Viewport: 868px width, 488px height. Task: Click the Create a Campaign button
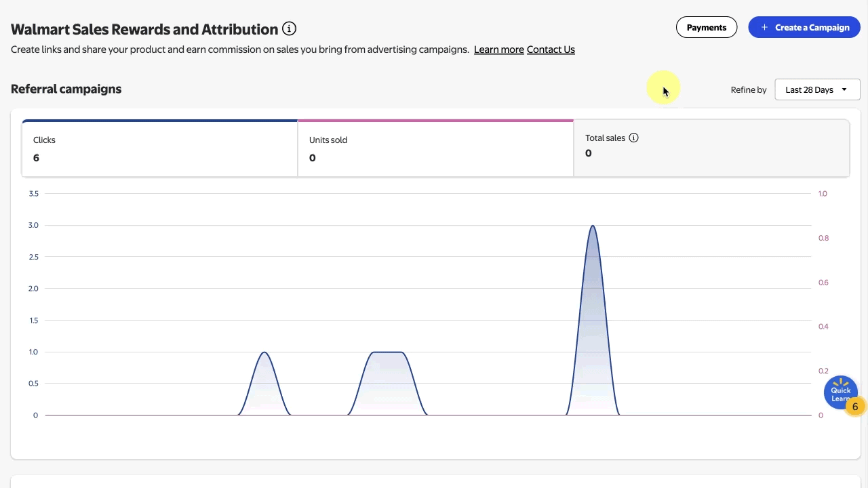pyautogui.click(x=804, y=27)
